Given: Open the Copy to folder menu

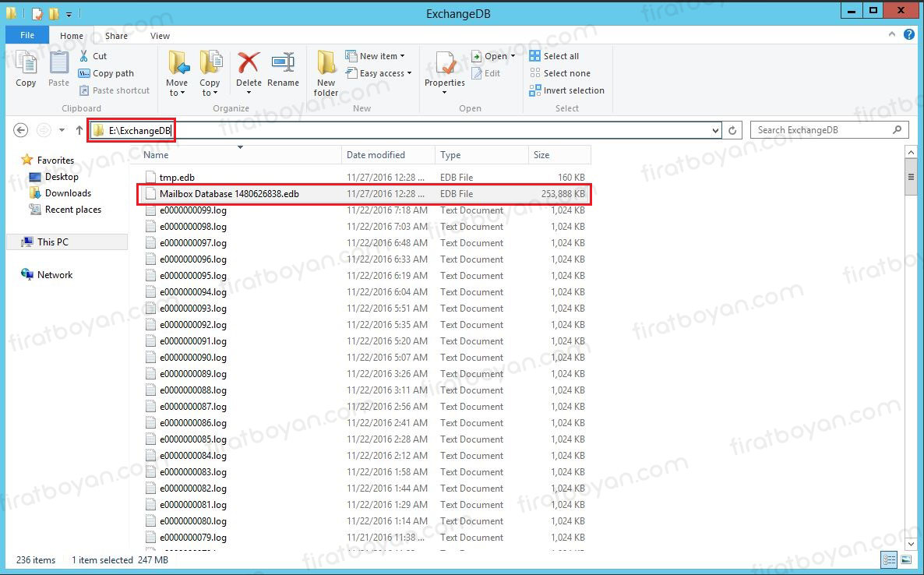Looking at the screenshot, I should [210, 74].
